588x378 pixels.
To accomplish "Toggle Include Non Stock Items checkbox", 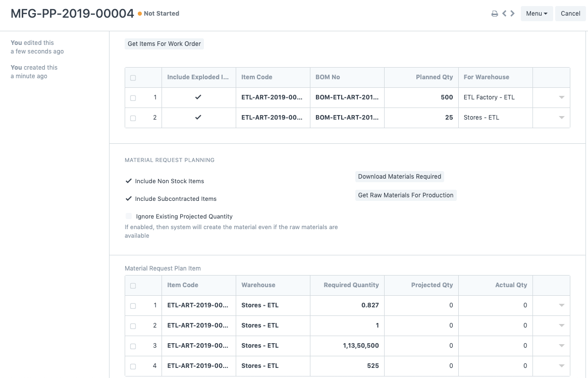I will [x=129, y=181].
